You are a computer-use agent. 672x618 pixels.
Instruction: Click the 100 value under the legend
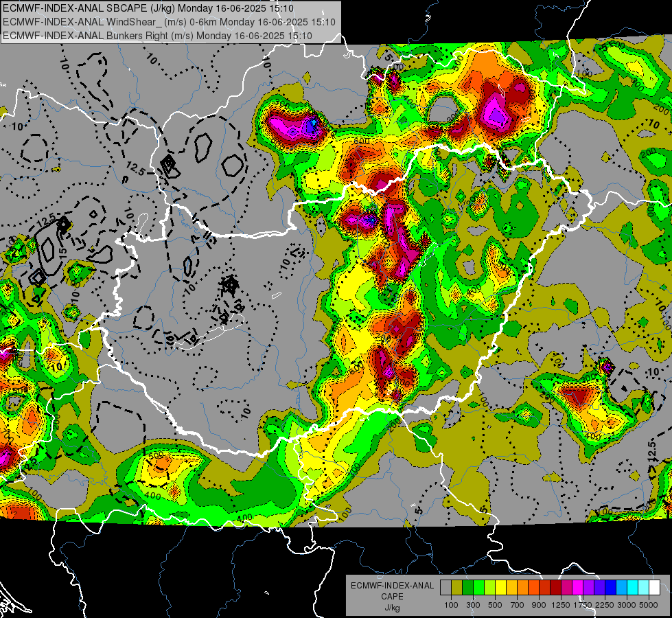coord(451,605)
